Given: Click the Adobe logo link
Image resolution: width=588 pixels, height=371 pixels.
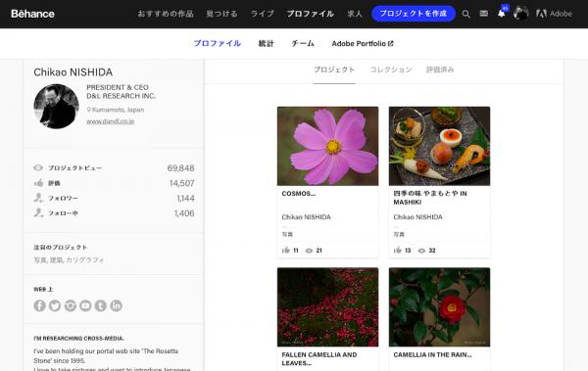Looking at the screenshot, I should click(x=554, y=14).
